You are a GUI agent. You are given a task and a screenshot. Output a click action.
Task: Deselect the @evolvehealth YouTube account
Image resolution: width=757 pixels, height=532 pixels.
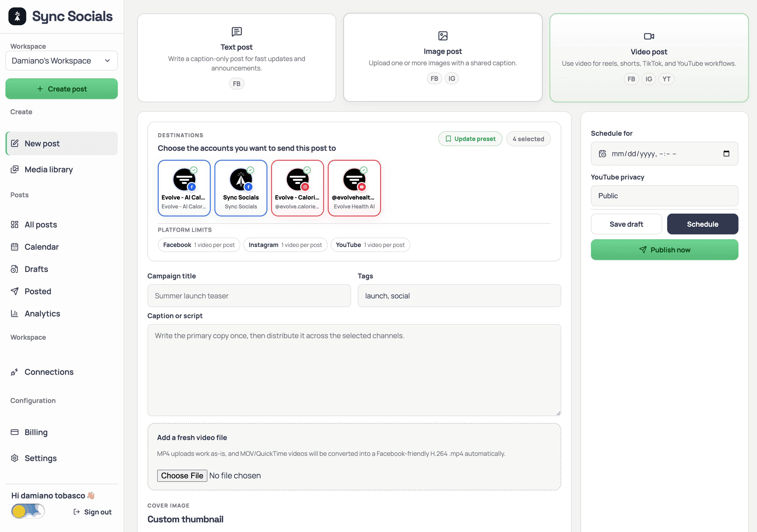point(354,188)
